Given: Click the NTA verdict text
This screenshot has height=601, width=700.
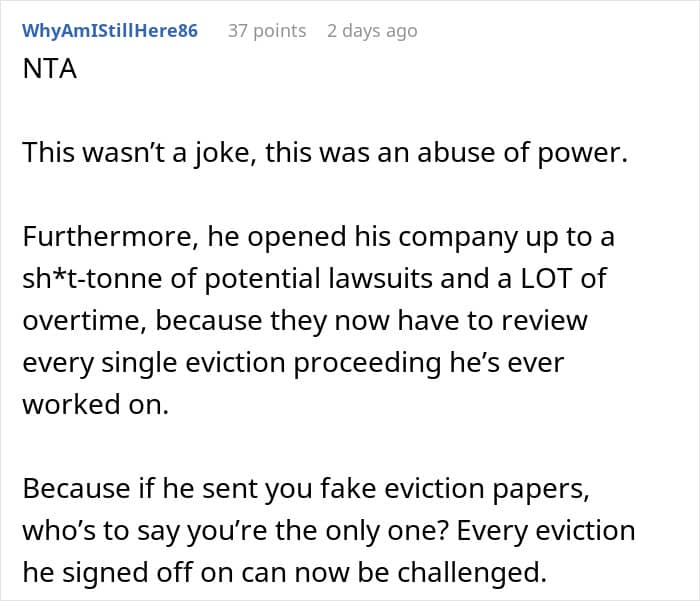Looking at the screenshot, I should coord(50,69).
